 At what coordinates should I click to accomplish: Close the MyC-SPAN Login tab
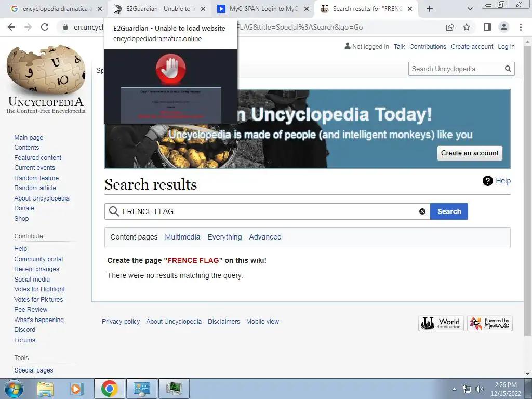(307, 9)
